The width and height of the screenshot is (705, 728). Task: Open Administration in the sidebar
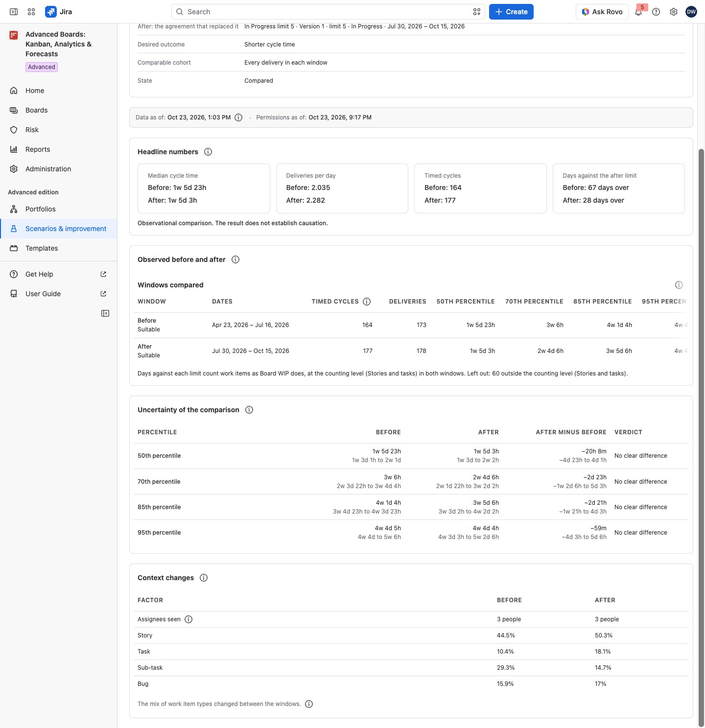(59, 169)
